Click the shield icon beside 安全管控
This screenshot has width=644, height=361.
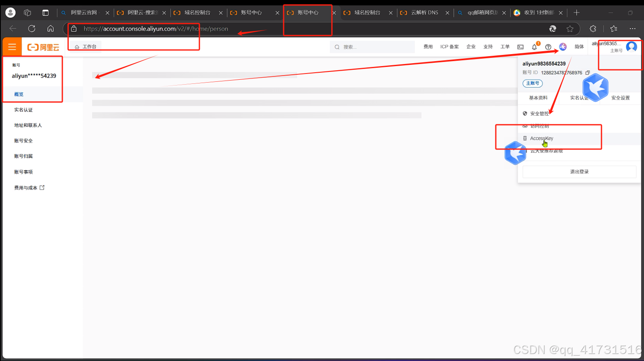(x=525, y=114)
